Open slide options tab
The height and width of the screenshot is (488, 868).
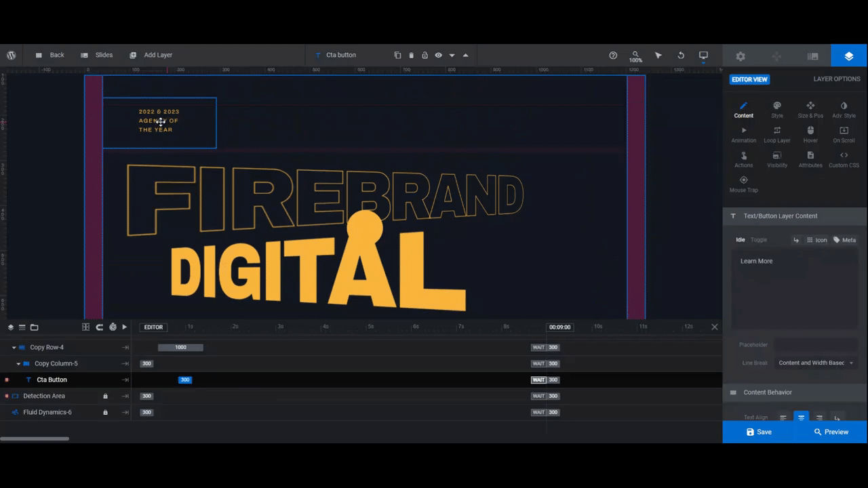click(x=812, y=56)
